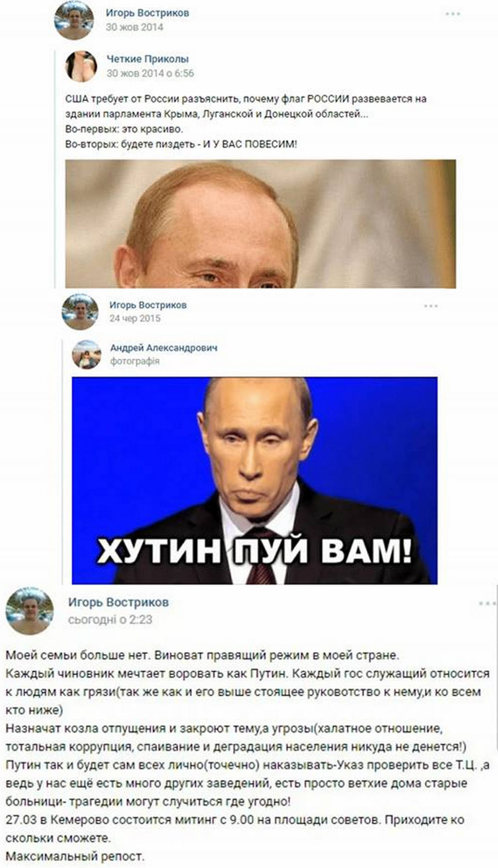Open Игорь Востриков avatar on latest post
498x868 pixels.
[29, 611]
